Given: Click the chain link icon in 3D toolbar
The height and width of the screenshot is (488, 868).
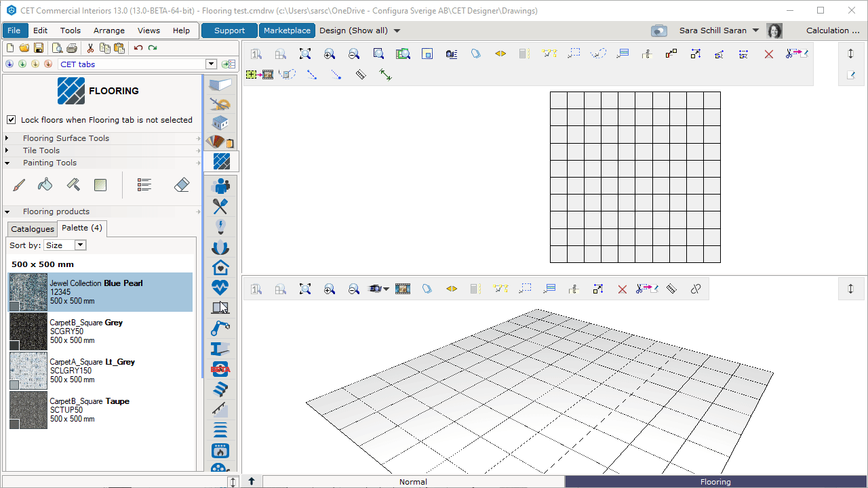Looking at the screenshot, I should (x=696, y=289).
